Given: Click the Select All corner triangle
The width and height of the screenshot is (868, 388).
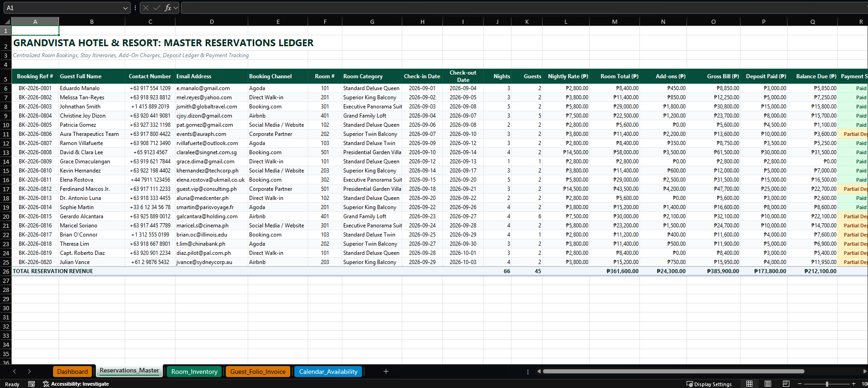Looking at the screenshot, I should coord(7,22).
